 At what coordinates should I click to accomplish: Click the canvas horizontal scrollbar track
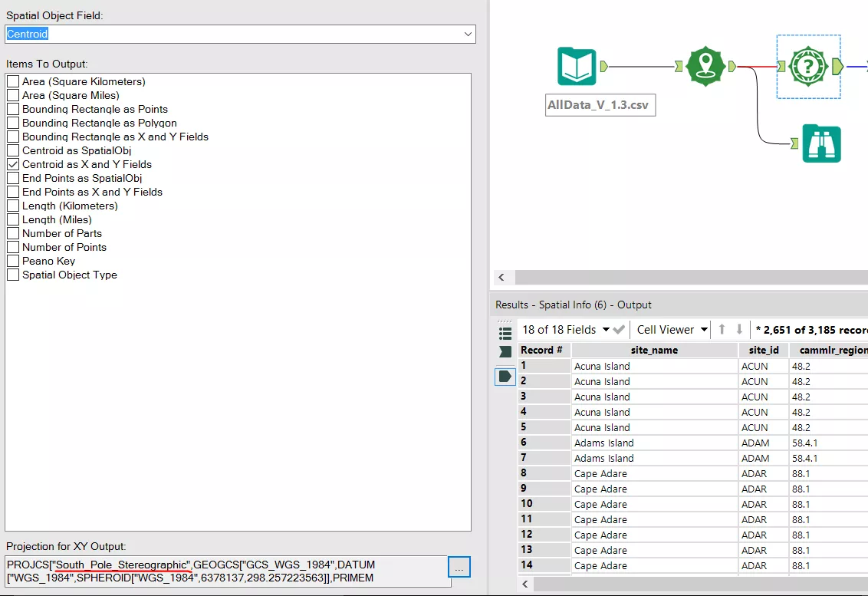692,278
